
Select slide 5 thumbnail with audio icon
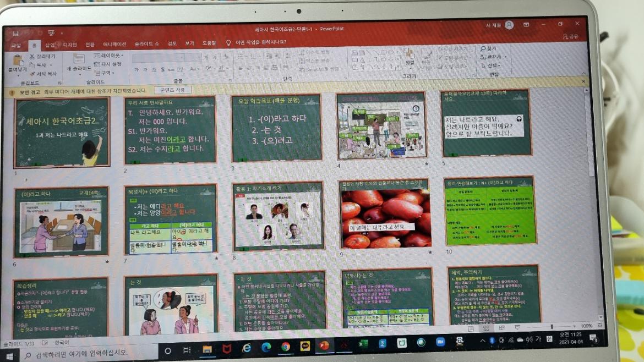(486, 124)
